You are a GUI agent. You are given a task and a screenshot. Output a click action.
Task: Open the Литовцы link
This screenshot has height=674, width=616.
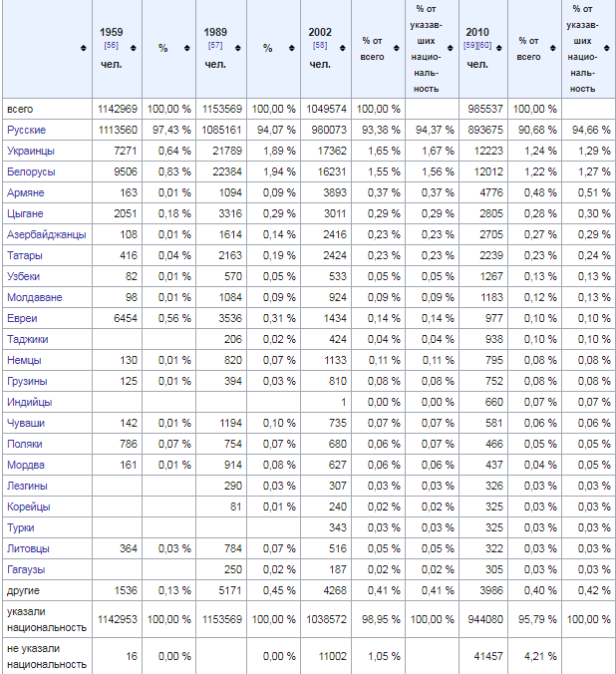[28, 549]
